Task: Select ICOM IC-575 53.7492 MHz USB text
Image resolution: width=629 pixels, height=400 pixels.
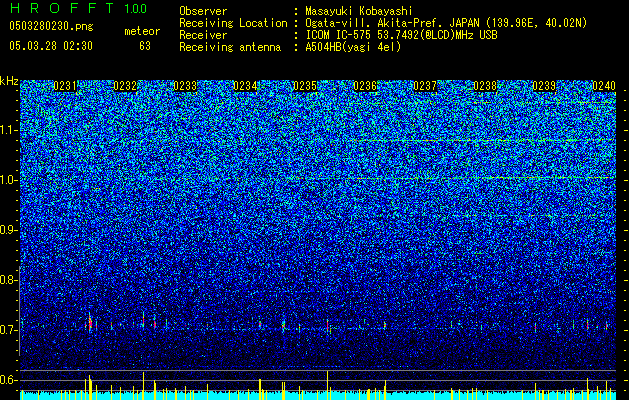Action: [x=401, y=35]
